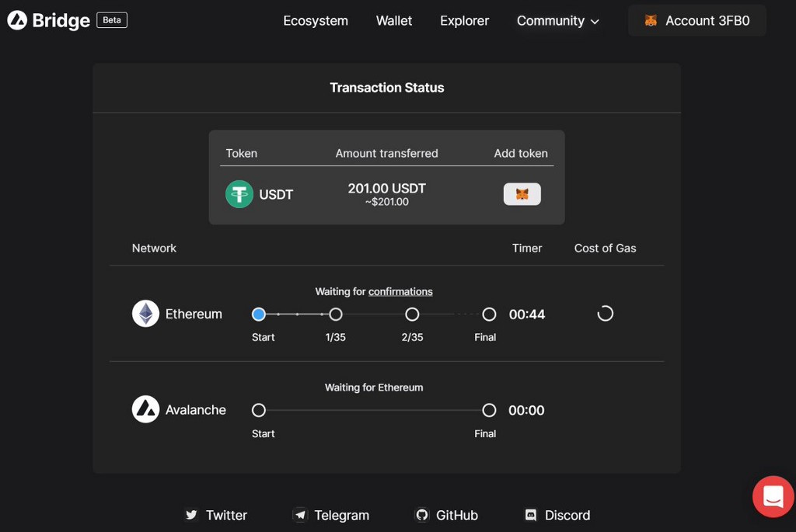Click the 2/35 confirmation marker
This screenshot has width=796, height=532.
tap(412, 315)
